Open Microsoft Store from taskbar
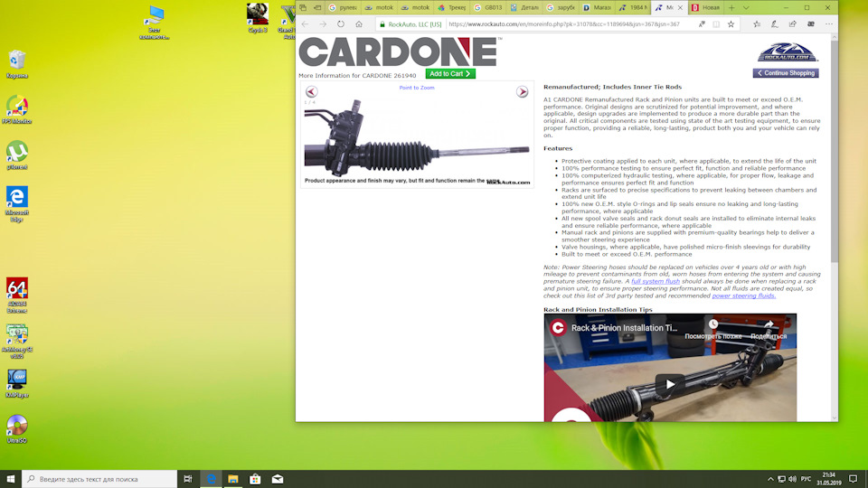 [255, 479]
